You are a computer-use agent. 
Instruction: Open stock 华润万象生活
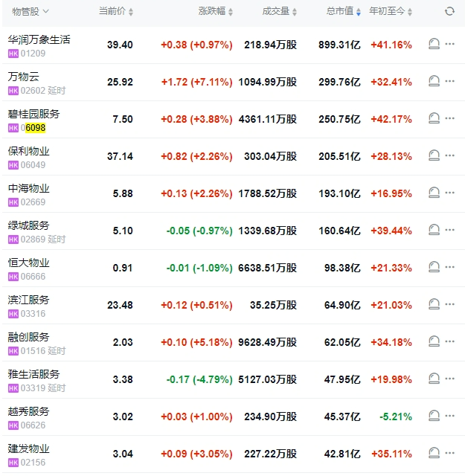click(x=39, y=39)
